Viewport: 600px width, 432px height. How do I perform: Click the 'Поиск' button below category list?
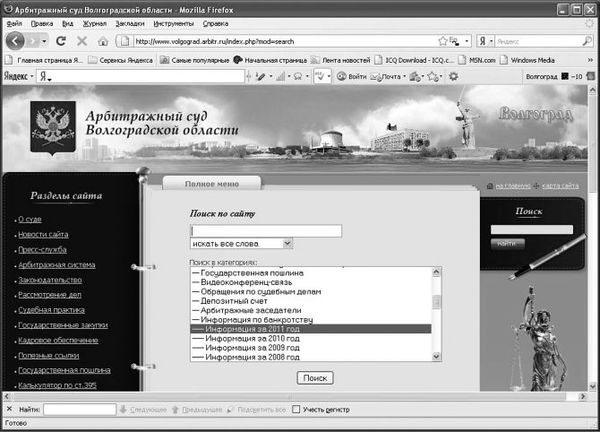pos(315,377)
